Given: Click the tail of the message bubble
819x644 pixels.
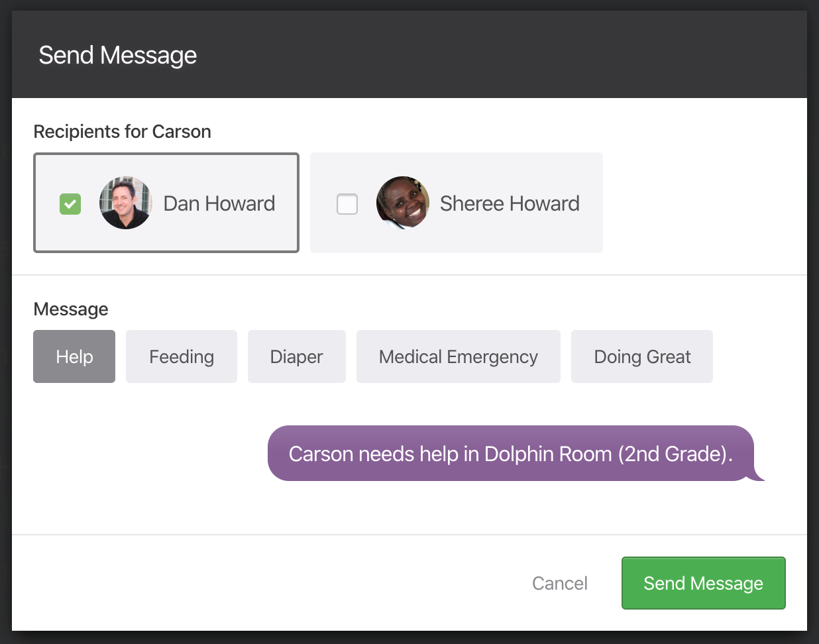Looking at the screenshot, I should 759,476.
